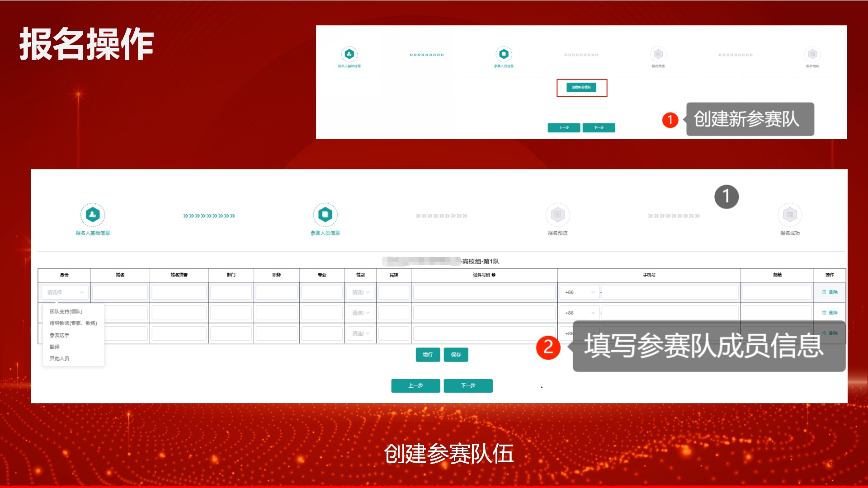Select 指导教师(专家、教练) from the identity list
This screenshot has width=868, height=488.
pyautogui.click(x=73, y=323)
